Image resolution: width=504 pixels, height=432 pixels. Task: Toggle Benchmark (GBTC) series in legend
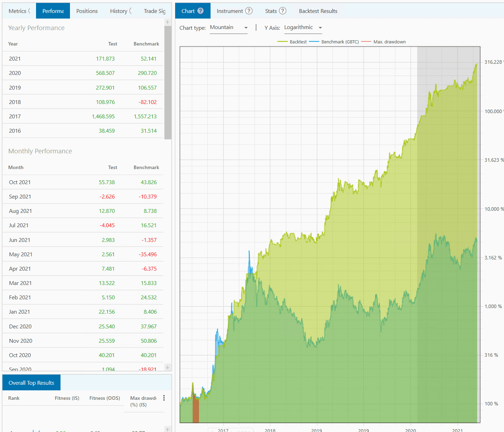point(339,42)
